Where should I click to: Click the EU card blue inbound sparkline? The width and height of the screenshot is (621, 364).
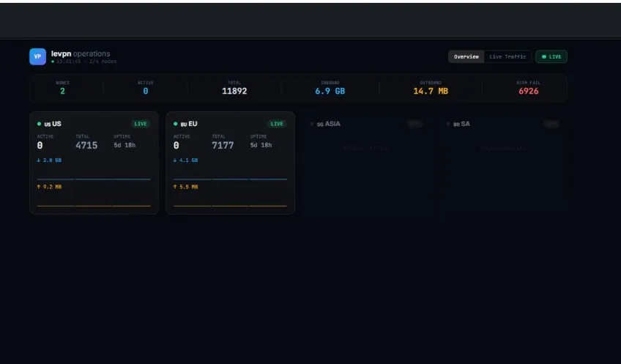(x=230, y=179)
